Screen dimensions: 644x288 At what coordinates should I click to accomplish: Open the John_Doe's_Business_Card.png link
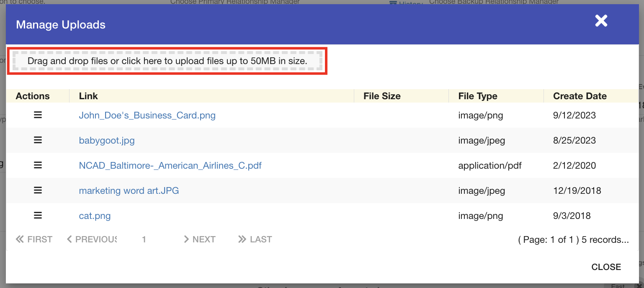[x=147, y=115]
